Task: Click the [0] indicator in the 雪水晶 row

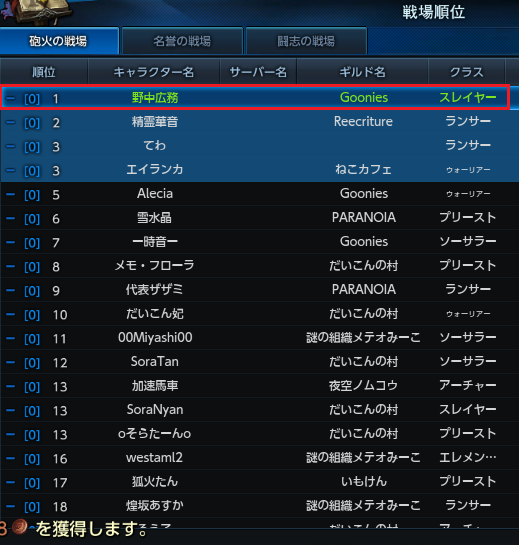Action: (x=32, y=219)
